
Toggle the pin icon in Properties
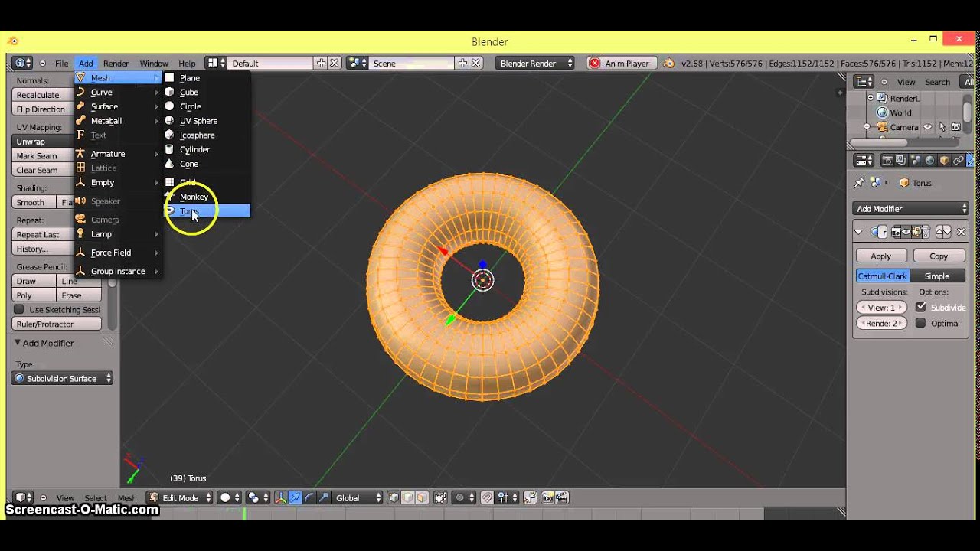859,183
